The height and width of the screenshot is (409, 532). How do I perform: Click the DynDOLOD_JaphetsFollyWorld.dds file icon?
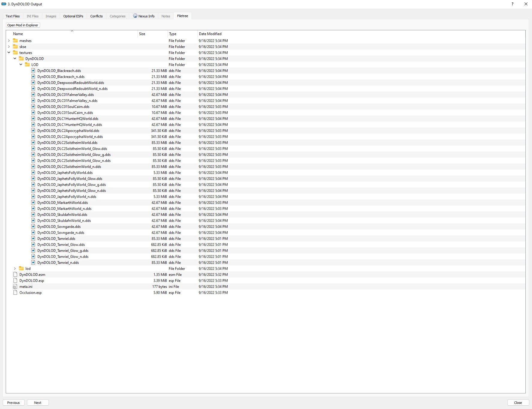tap(33, 172)
